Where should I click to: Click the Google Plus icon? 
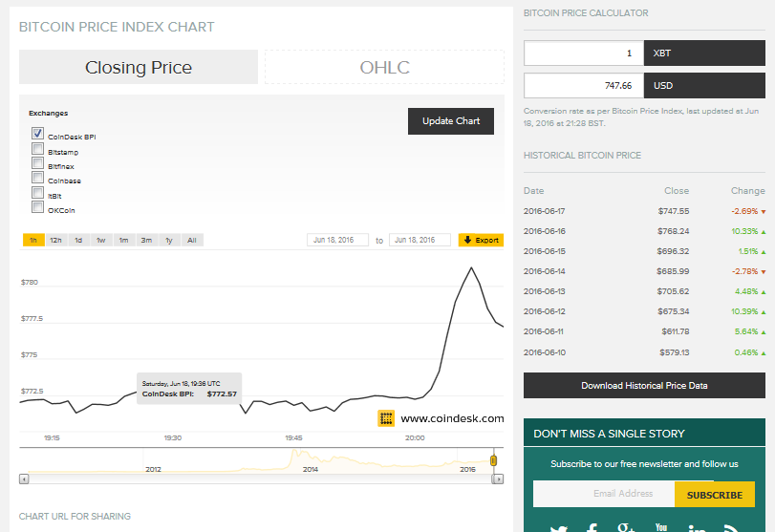pyautogui.click(x=626, y=527)
